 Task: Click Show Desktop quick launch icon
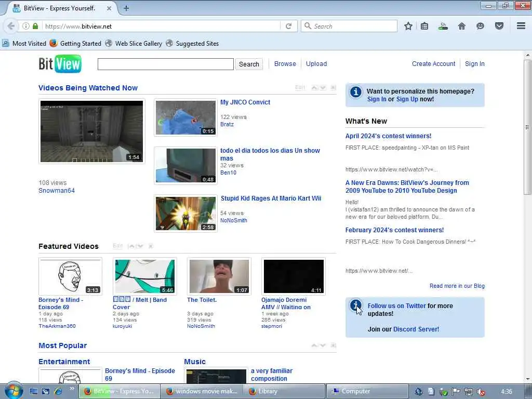point(34,391)
